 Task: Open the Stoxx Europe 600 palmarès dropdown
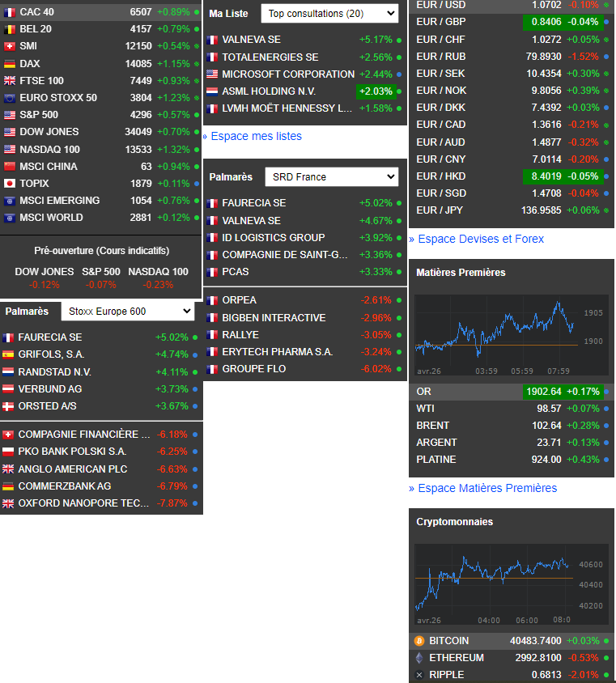[128, 312]
